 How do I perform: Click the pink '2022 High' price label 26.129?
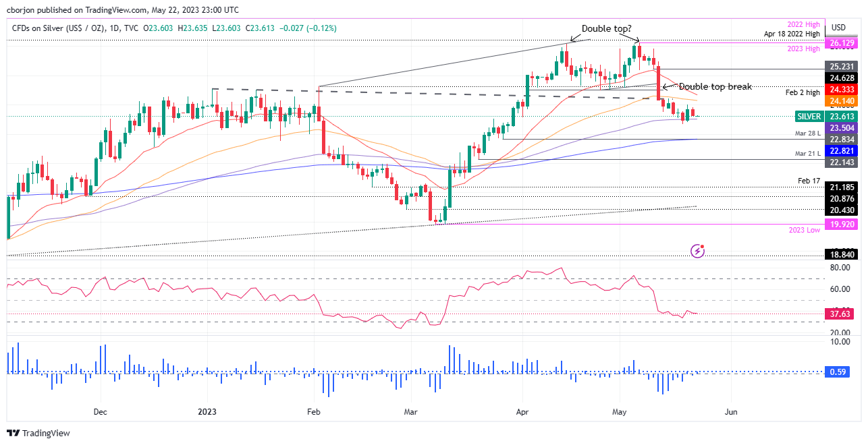click(x=841, y=43)
